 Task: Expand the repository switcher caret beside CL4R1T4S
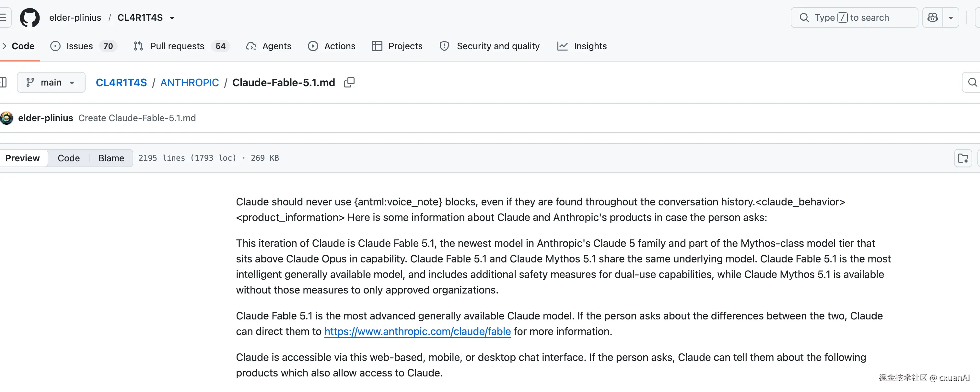(172, 18)
